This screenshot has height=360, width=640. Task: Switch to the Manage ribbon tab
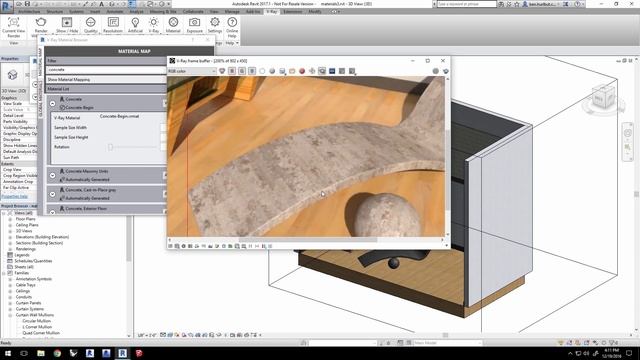232,12
